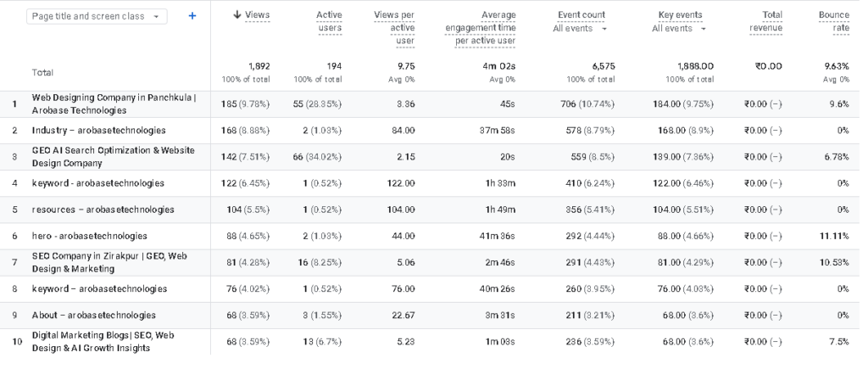The width and height of the screenshot is (868, 369).
Task: Click the Average engagement time column header
Action: (480, 28)
